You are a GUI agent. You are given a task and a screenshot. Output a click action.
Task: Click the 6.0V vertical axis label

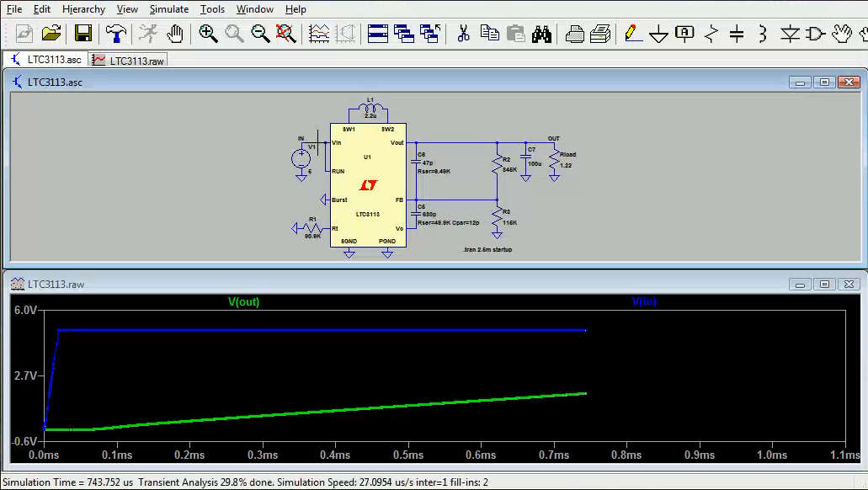pos(25,310)
